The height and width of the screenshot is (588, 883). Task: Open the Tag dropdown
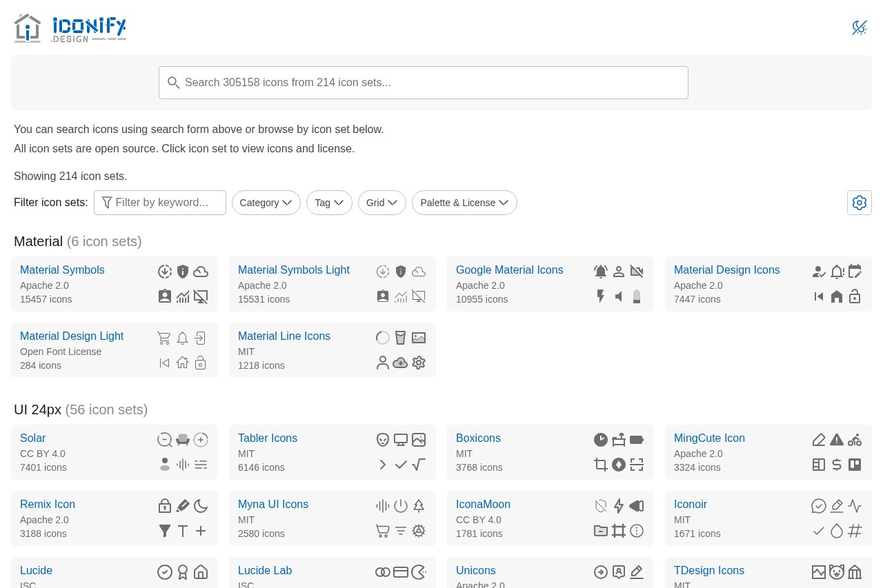coord(329,203)
